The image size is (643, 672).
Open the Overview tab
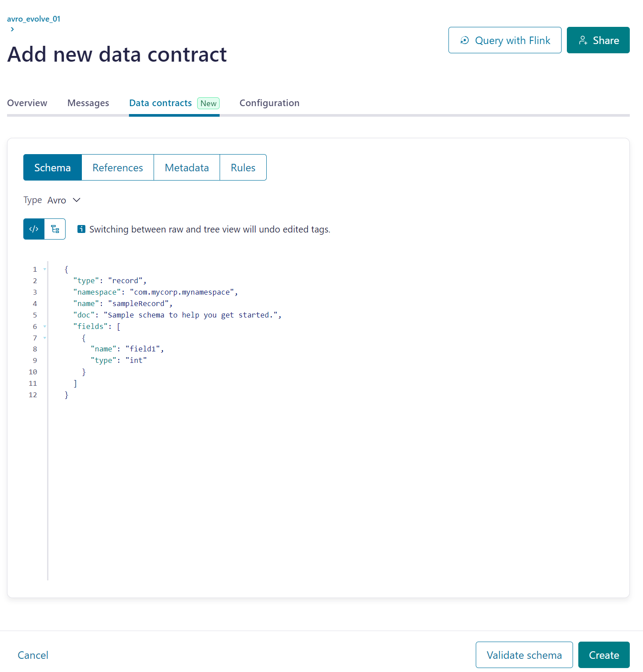tap(27, 103)
